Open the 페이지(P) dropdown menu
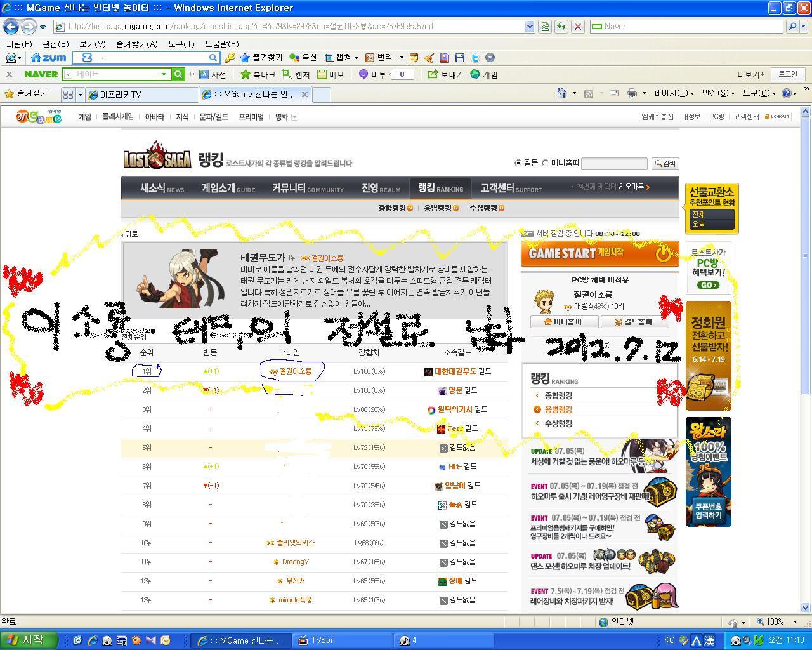The image size is (812, 650). click(x=674, y=93)
